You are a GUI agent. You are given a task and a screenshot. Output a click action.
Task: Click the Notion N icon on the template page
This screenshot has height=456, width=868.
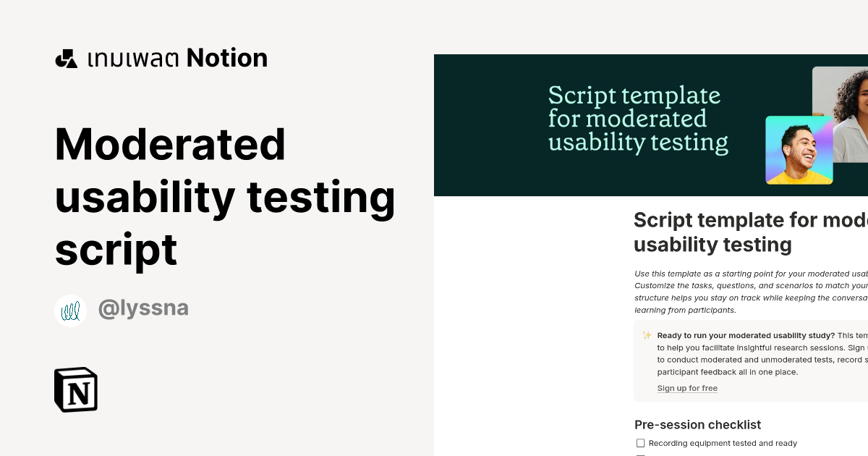(x=76, y=389)
